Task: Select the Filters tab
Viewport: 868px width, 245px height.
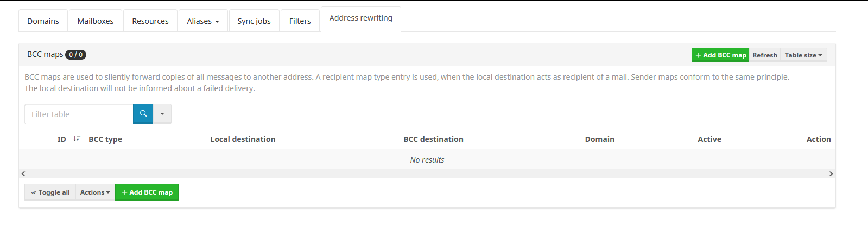Action: click(x=300, y=21)
